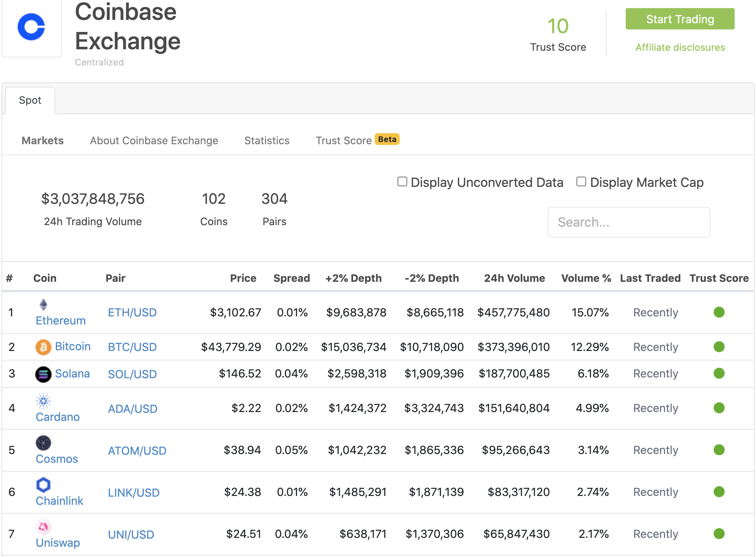Click the $43,779.29 Bitcoin price
Viewport: 756px width, 557px height.
tap(231, 347)
